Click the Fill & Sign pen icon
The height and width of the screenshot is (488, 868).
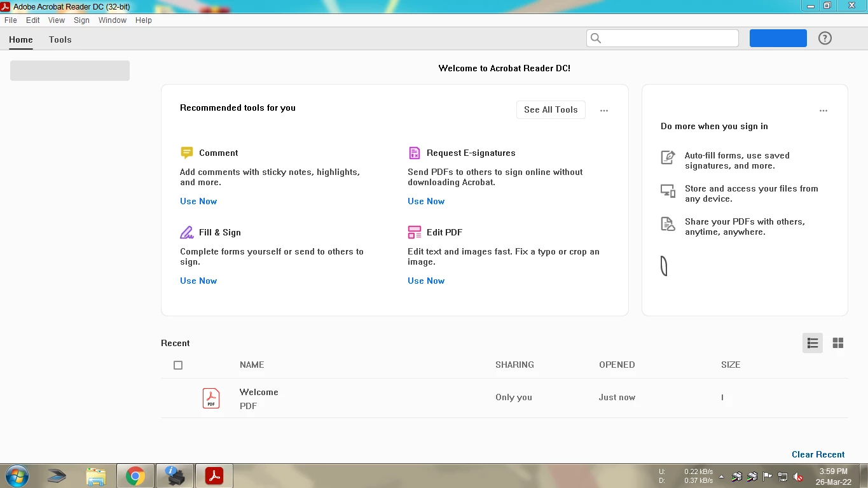click(186, 232)
